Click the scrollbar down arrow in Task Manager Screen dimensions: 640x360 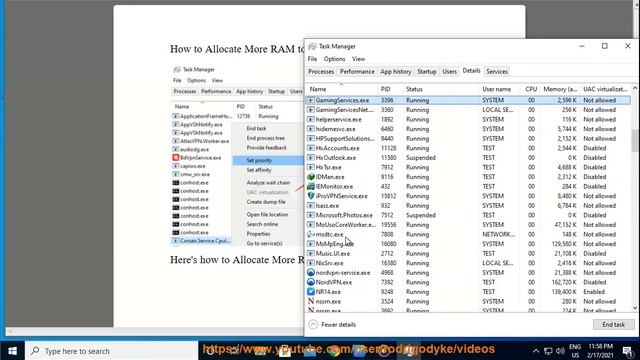tap(635, 308)
